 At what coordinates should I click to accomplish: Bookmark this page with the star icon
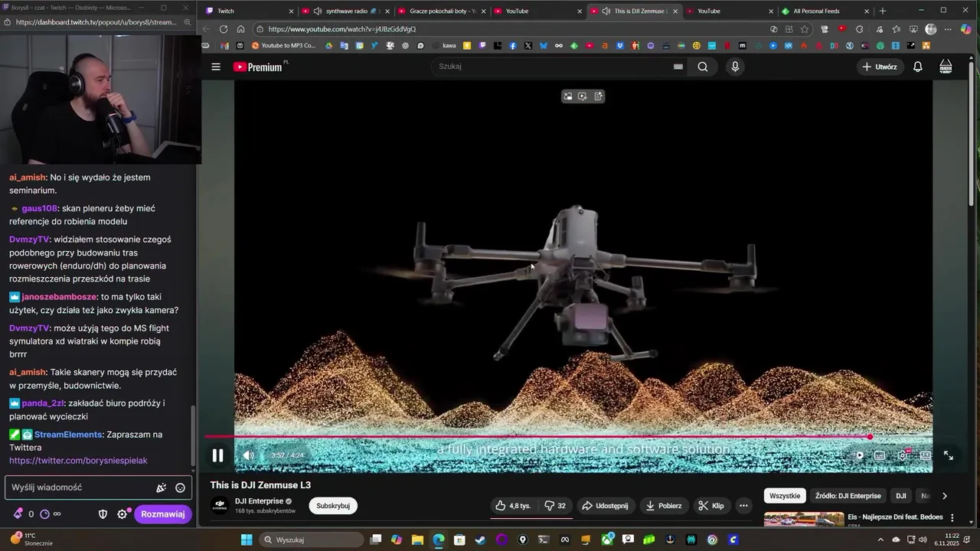pos(805,29)
